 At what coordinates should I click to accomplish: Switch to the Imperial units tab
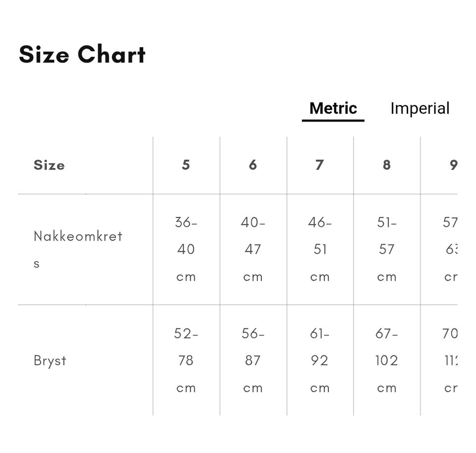click(x=420, y=109)
